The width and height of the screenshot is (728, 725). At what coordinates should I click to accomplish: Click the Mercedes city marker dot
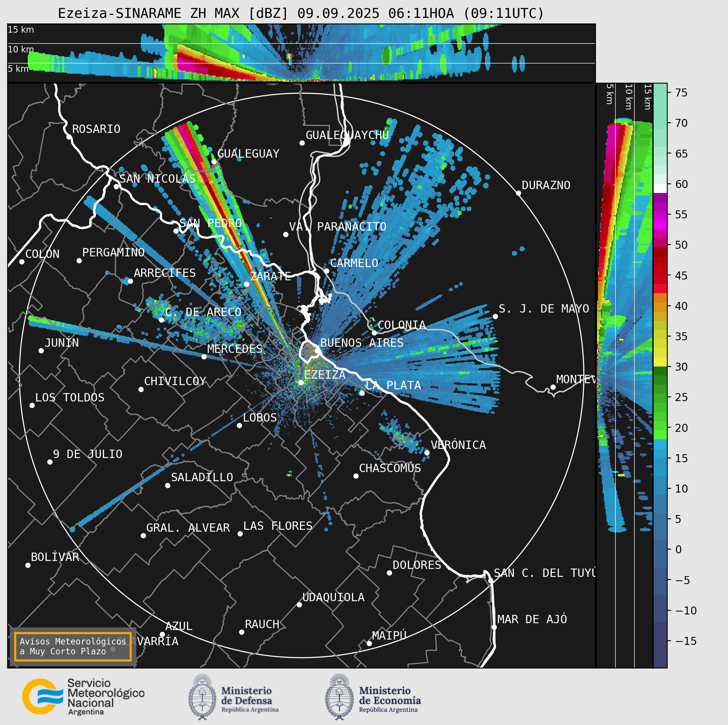coord(204,357)
